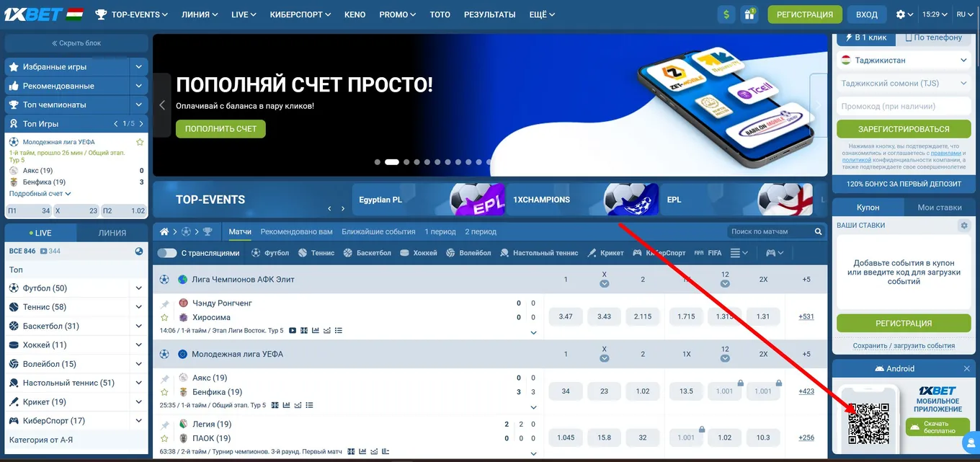Click Скрыть блок button
This screenshot has width=980, height=462.
pyautogui.click(x=76, y=43)
